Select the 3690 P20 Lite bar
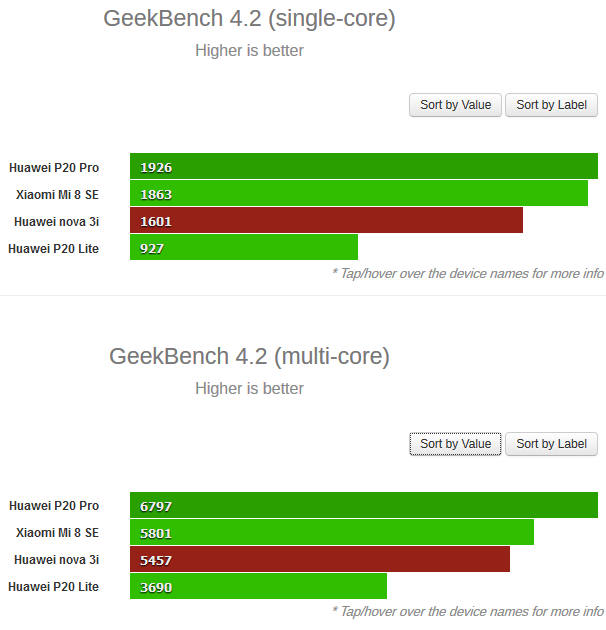This screenshot has width=606, height=630. (x=258, y=587)
